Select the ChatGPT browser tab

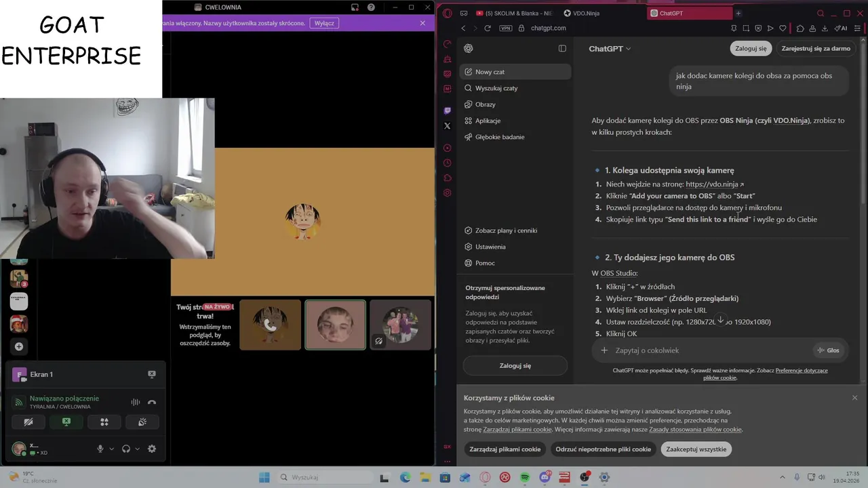click(689, 13)
